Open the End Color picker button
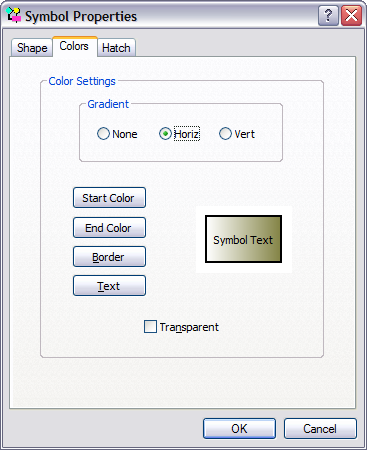The width and height of the screenshot is (367, 450). tap(109, 228)
